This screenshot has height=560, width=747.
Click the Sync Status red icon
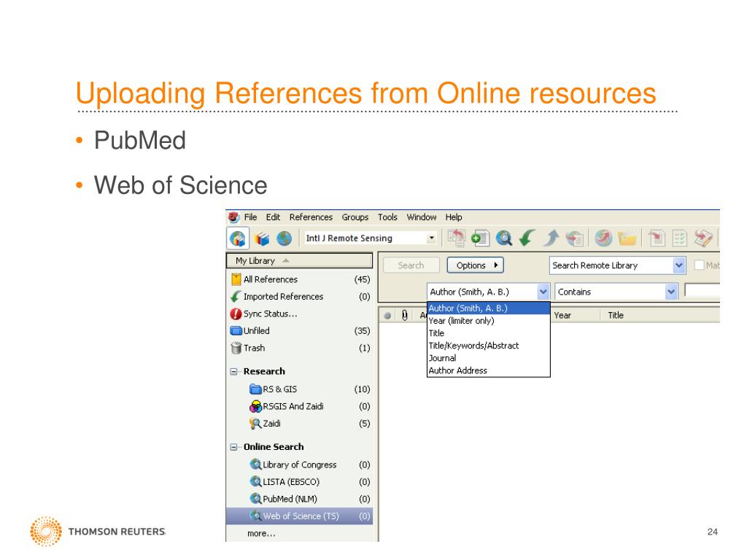(236, 314)
